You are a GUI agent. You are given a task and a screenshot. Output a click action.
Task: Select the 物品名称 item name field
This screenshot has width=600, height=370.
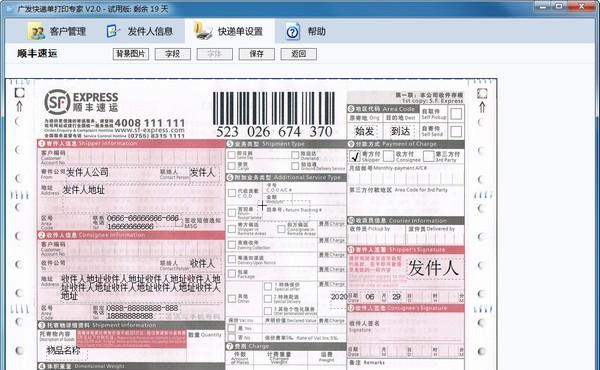tap(63, 350)
